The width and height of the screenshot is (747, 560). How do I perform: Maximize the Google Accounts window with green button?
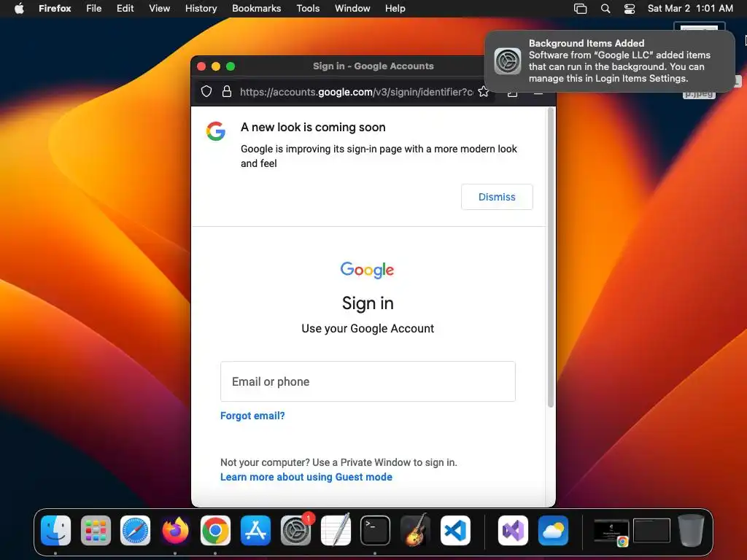click(231, 66)
